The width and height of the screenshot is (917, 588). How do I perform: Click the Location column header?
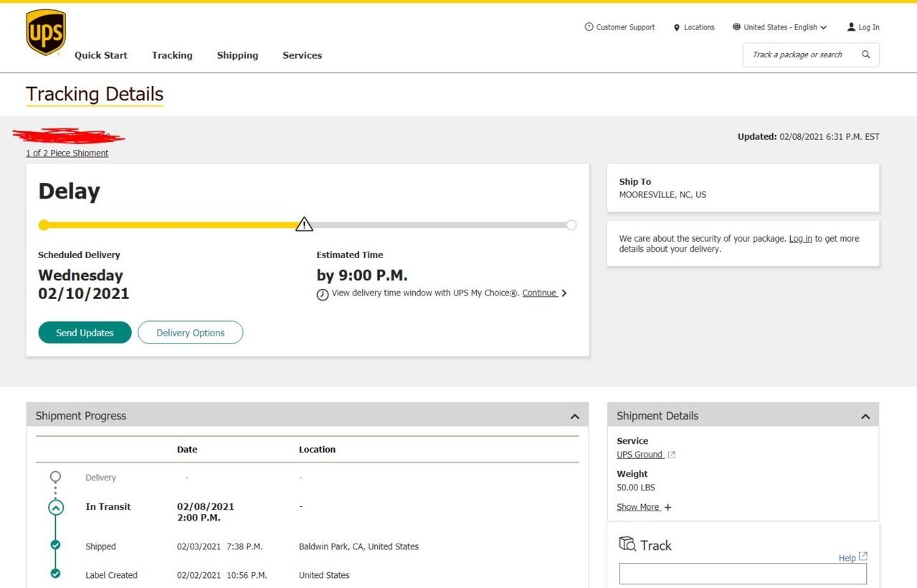click(317, 450)
